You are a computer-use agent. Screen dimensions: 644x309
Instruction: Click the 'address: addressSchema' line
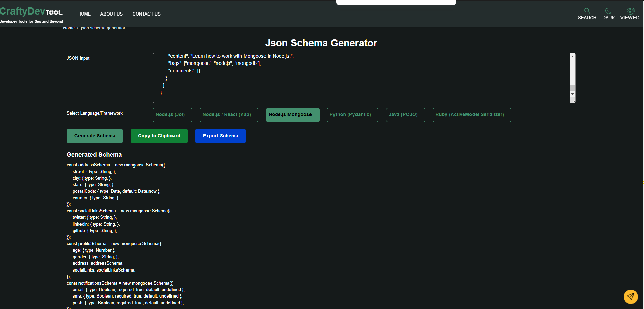click(98, 263)
